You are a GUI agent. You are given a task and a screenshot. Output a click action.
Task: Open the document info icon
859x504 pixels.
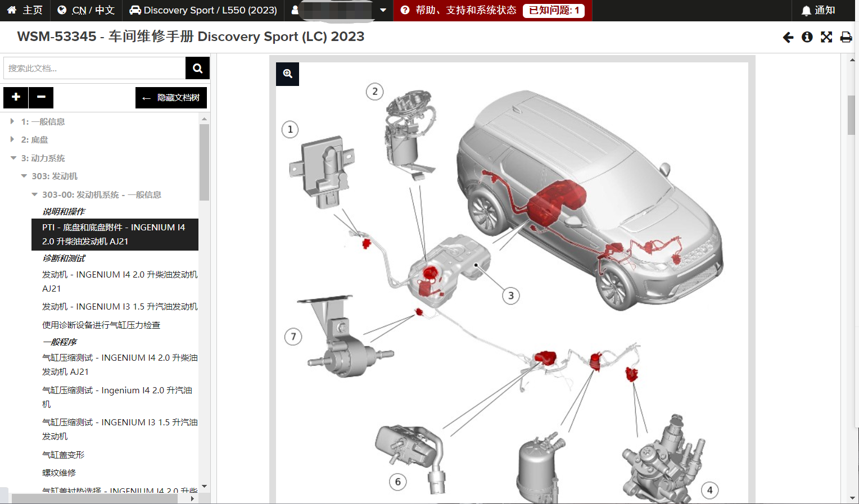(807, 37)
